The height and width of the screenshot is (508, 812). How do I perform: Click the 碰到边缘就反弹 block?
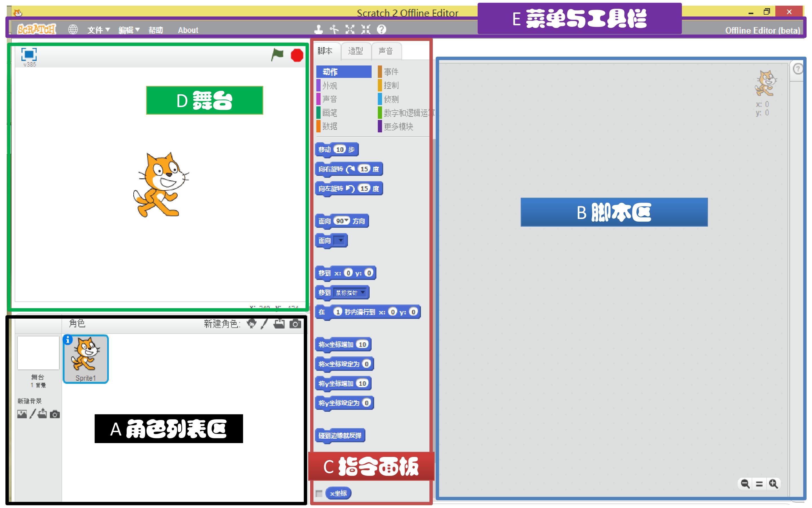pos(340,436)
